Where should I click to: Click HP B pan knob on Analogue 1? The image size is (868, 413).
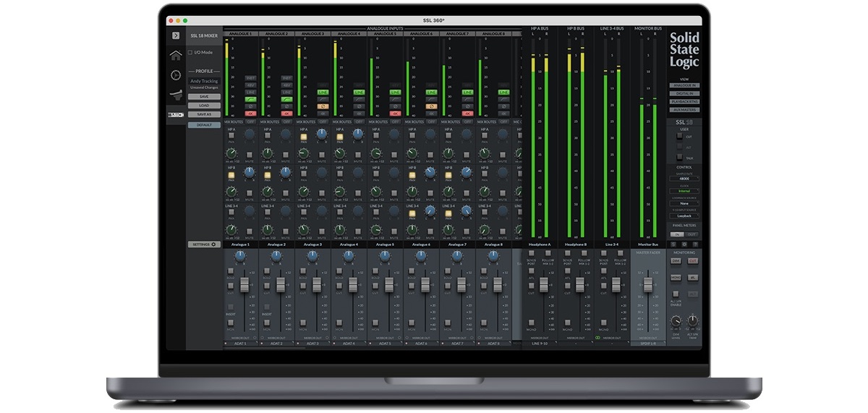pyautogui.click(x=250, y=172)
